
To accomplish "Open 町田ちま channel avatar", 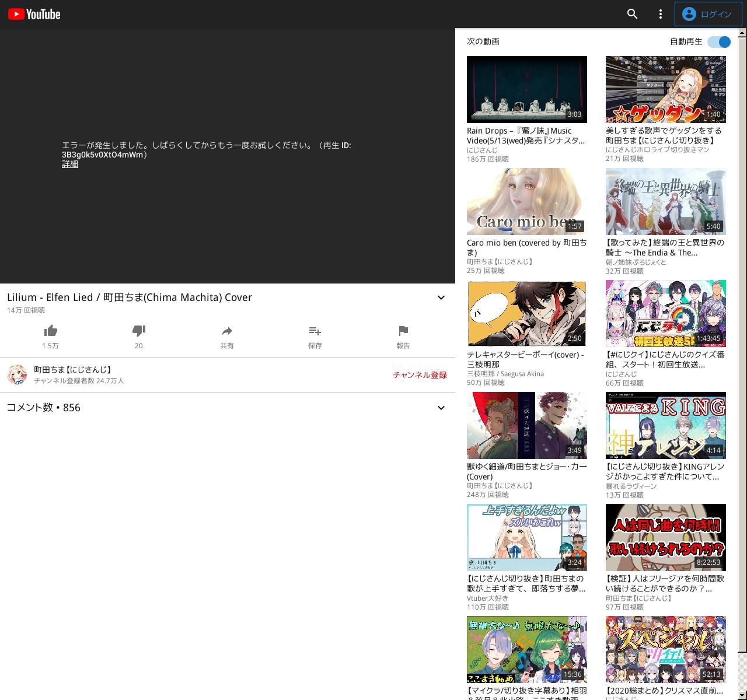I will pyautogui.click(x=17, y=374).
